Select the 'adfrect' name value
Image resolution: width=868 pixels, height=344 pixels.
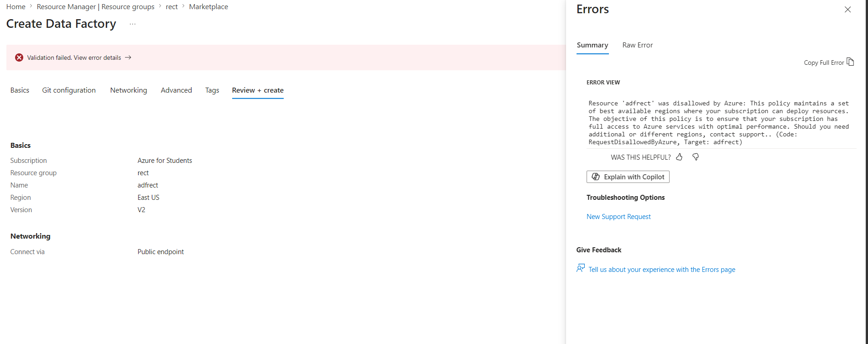(x=148, y=185)
